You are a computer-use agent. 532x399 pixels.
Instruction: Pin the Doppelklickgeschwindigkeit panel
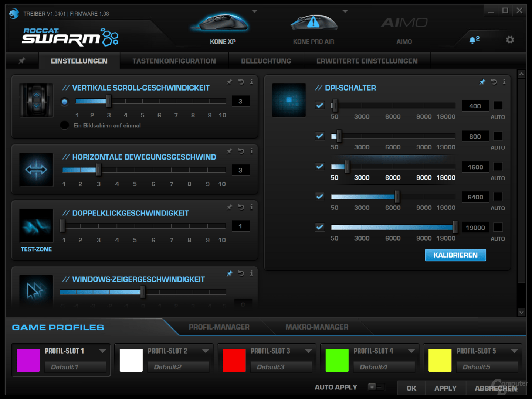click(x=230, y=207)
